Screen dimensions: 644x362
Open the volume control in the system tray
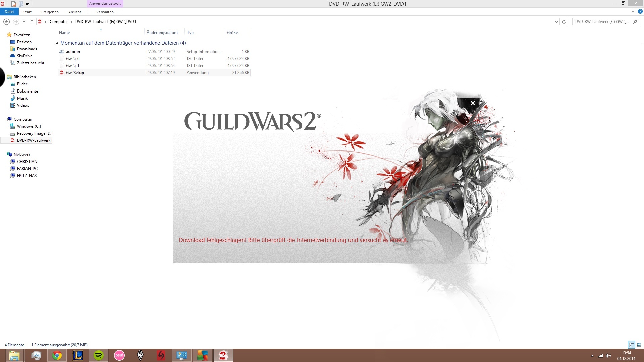(608, 356)
